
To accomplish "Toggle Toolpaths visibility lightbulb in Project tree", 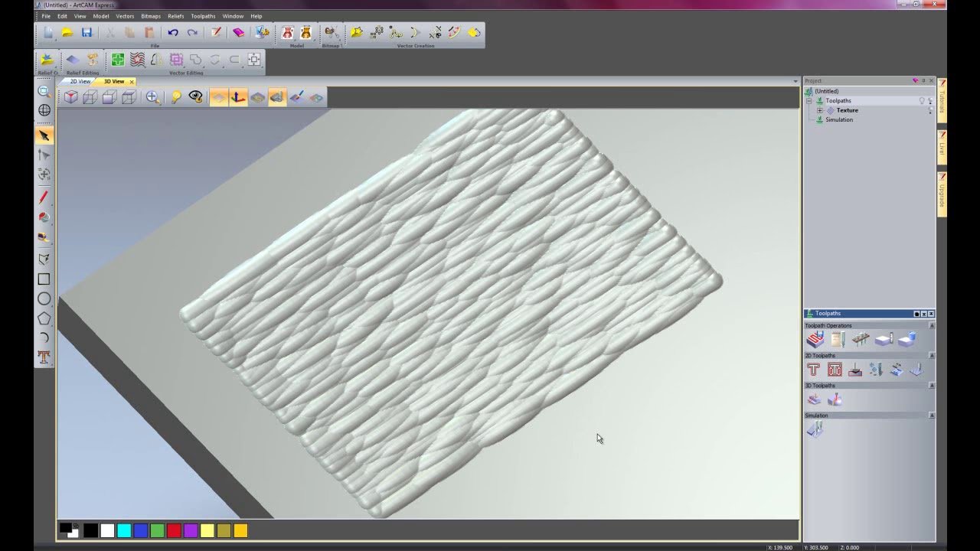I will click(x=922, y=101).
